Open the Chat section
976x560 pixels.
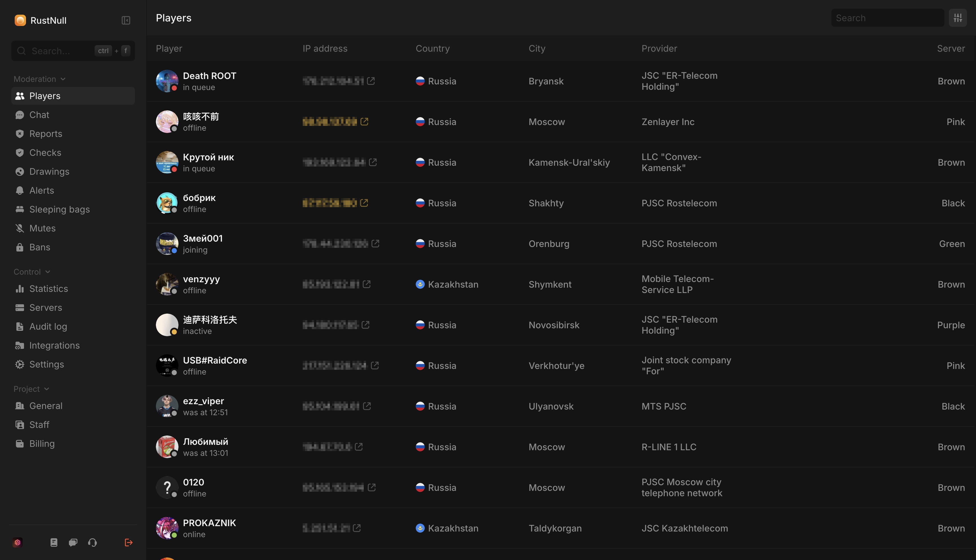coord(39,115)
